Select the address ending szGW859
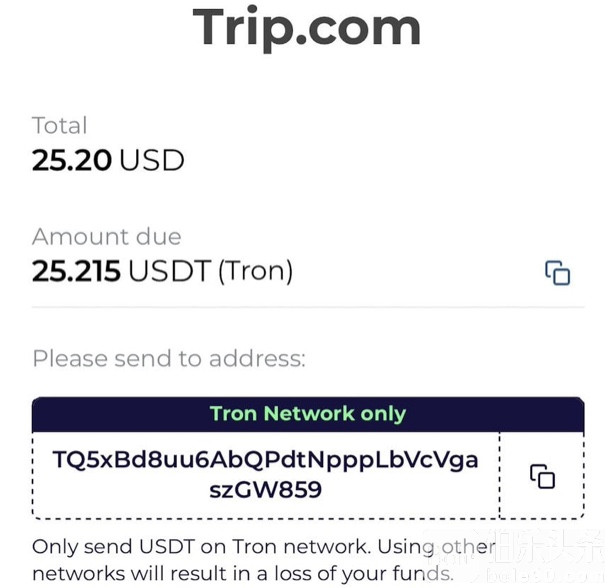The height and width of the screenshot is (588, 610). 265,489
